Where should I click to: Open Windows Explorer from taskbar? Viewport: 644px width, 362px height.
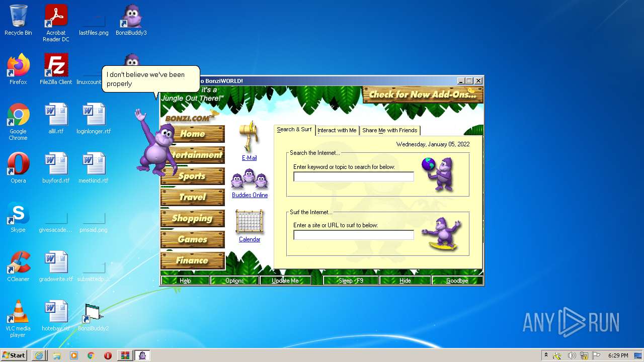56,355
